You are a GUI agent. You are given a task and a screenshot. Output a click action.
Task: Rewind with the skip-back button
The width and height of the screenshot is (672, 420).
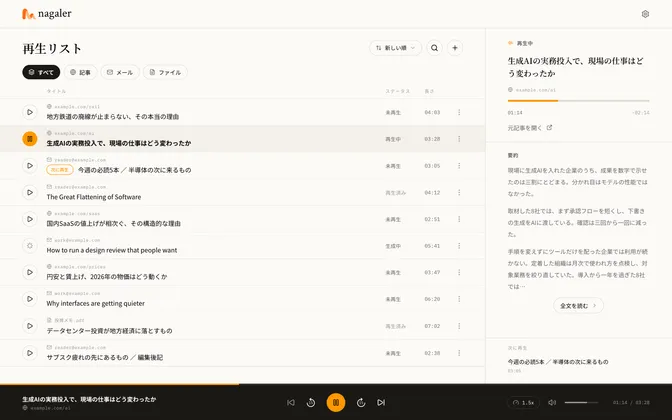[x=311, y=402]
